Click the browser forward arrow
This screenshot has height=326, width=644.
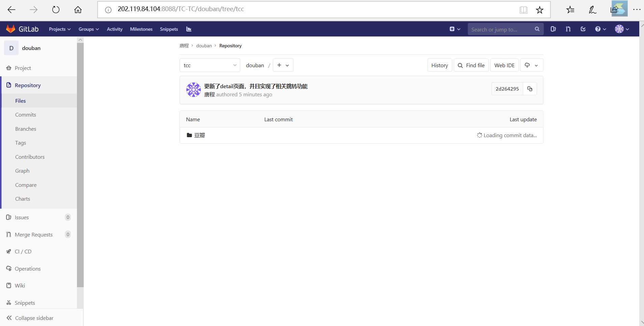(33, 10)
